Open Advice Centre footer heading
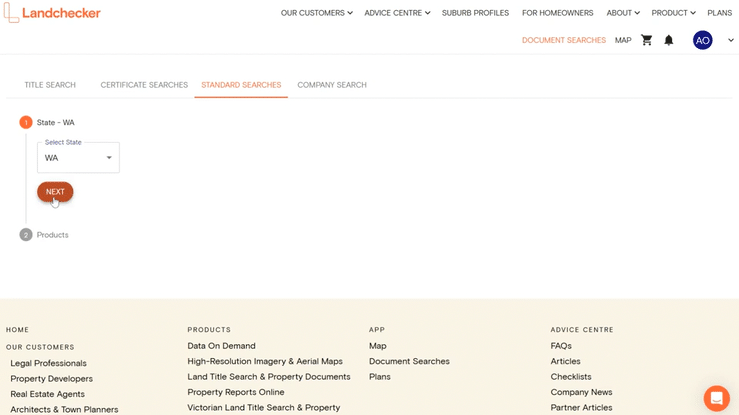The width and height of the screenshot is (739, 415). tap(582, 330)
